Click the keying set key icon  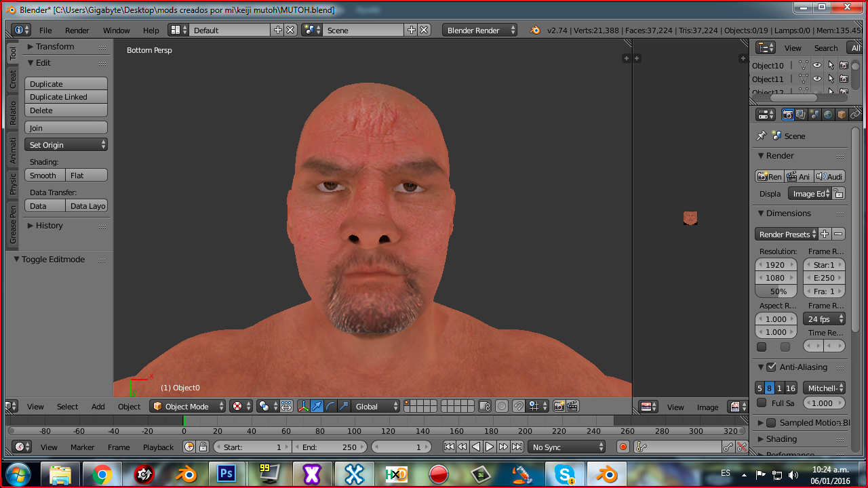point(641,447)
